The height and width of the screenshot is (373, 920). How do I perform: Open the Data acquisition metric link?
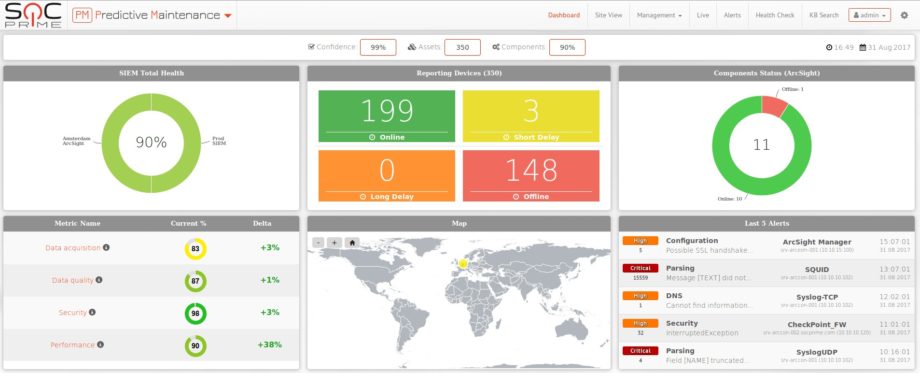[x=73, y=248]
